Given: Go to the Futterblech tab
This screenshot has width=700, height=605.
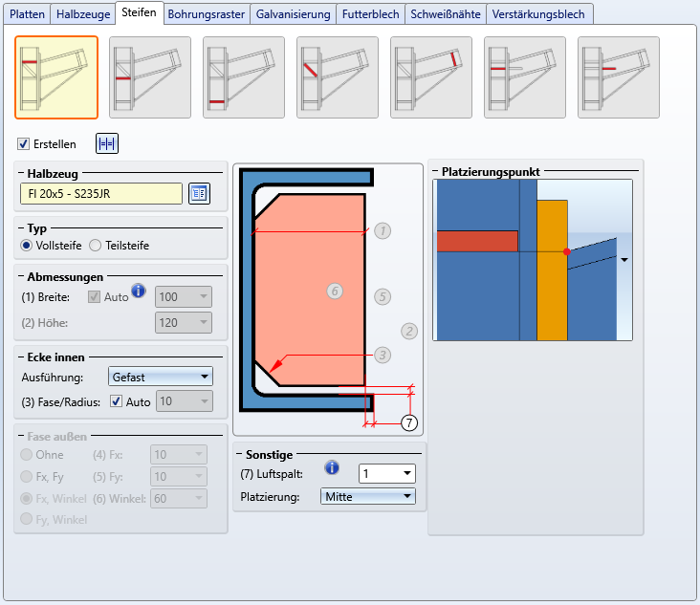Looking at the screenshot, I should [370, 14].
